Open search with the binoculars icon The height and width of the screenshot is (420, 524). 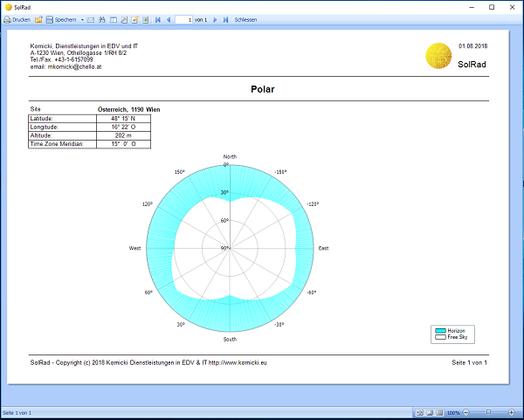[102, 19]
